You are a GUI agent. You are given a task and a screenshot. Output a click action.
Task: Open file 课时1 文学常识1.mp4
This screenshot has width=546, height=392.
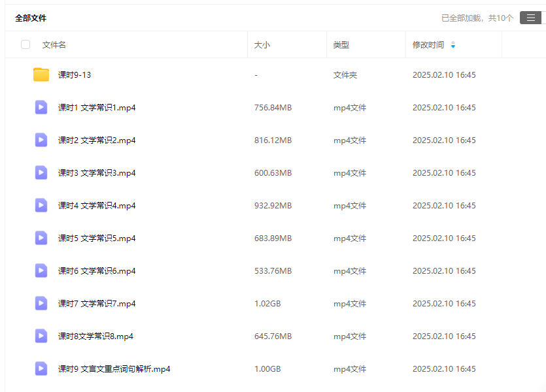(x=97, y=108)
